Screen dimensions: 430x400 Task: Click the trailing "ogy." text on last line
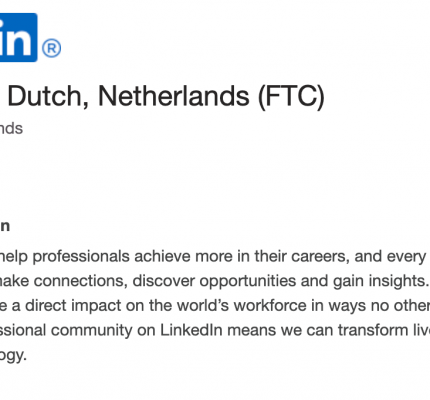click(13, 355)
